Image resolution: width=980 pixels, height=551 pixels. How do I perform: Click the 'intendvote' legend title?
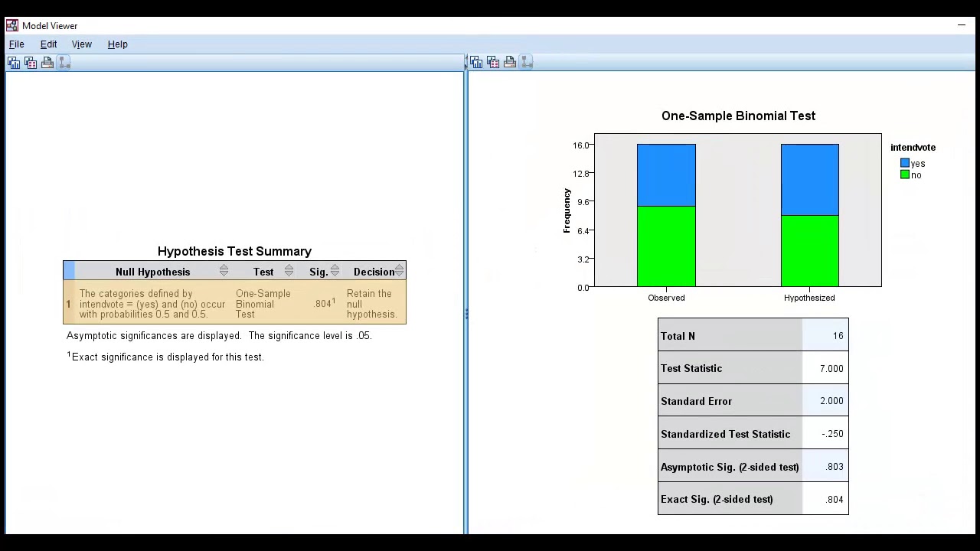[x=913, y=148]
